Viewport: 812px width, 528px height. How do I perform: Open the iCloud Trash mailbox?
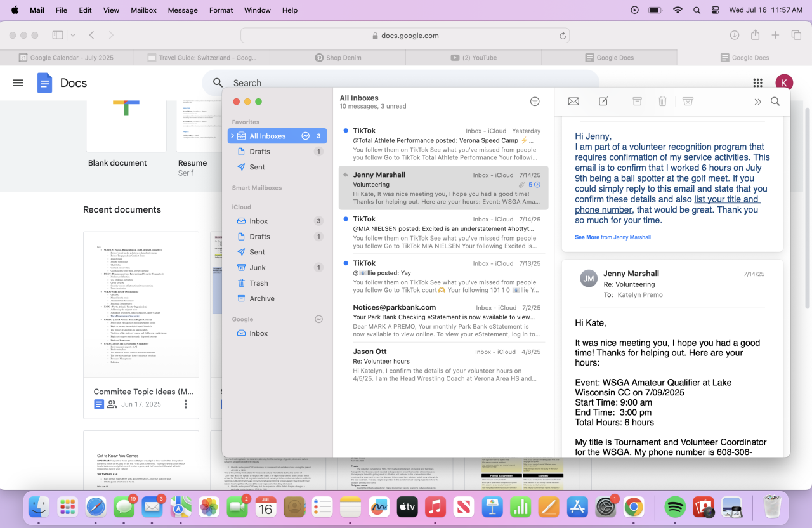click(277, 283)
